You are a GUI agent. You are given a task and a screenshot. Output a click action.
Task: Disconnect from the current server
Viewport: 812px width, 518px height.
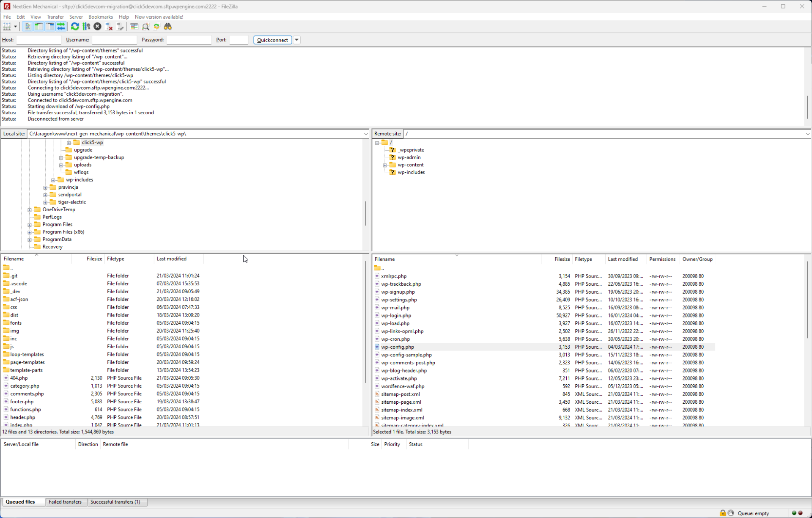coord(109,27)
